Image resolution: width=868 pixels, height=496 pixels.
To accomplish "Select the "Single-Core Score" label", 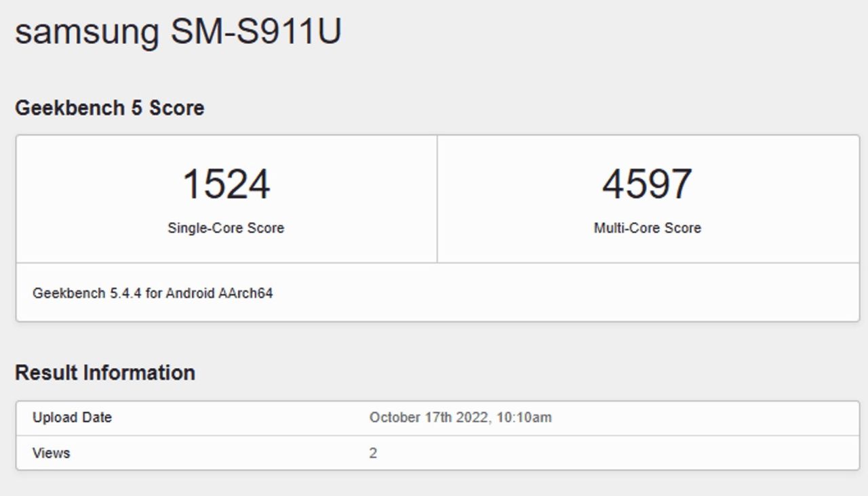I will click(226, 228).
